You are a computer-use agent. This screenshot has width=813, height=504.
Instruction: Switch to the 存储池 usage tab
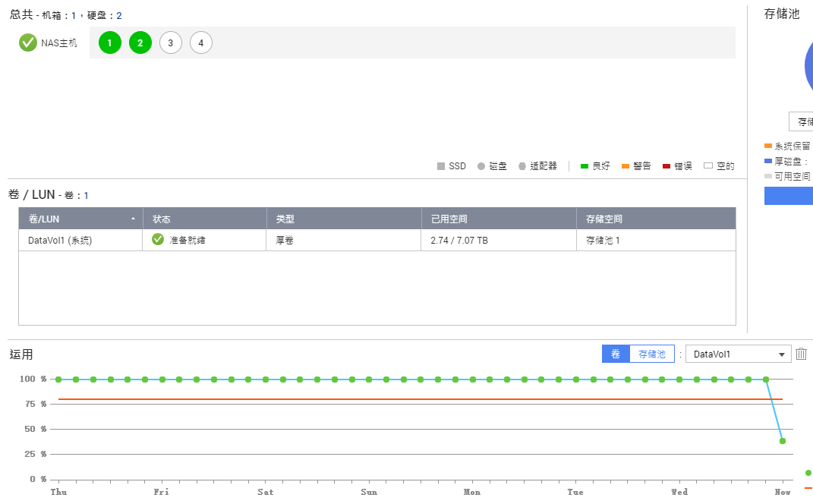tap(652, 354)
